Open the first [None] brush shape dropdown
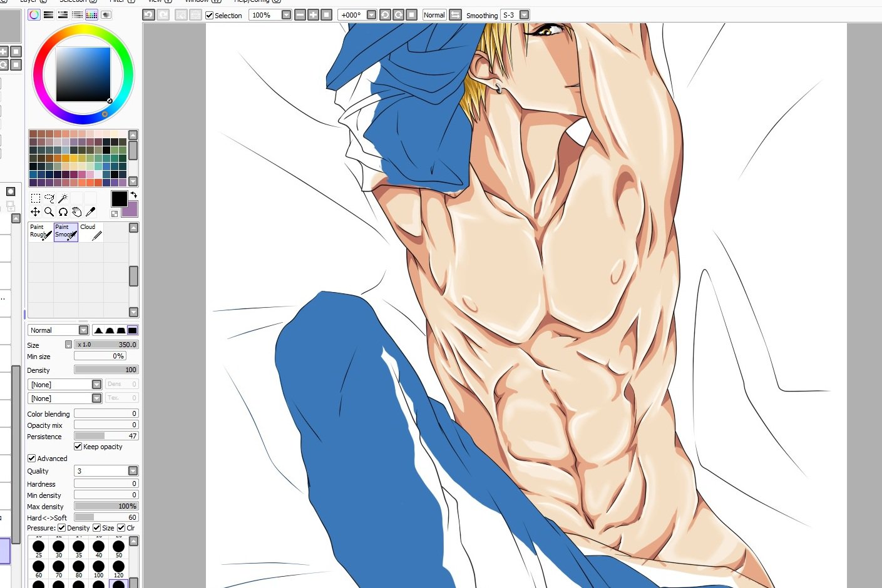 click(x=96, y=384)
